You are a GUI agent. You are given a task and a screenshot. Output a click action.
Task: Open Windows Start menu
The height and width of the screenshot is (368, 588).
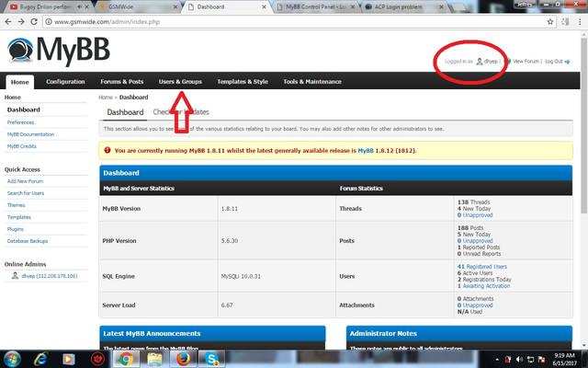tap(12, 360)
